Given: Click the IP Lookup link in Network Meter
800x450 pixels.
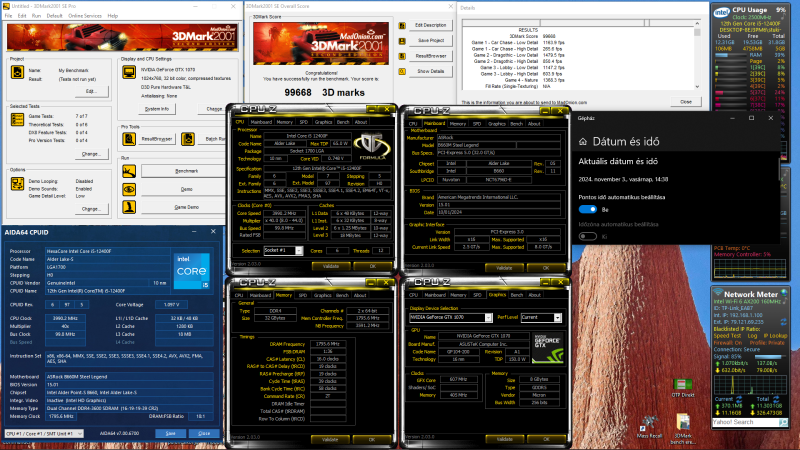Looking at the screenshot, I should (x=776, y=336).
